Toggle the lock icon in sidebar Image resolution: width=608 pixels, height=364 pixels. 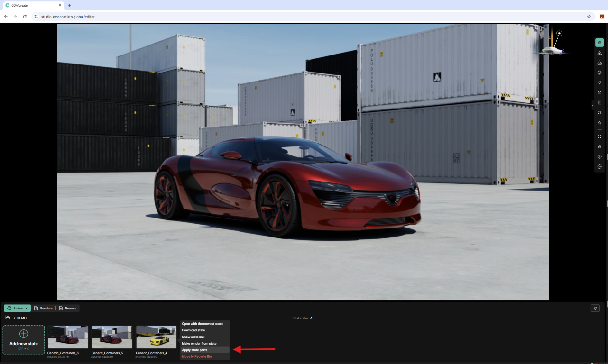point(599,146)
